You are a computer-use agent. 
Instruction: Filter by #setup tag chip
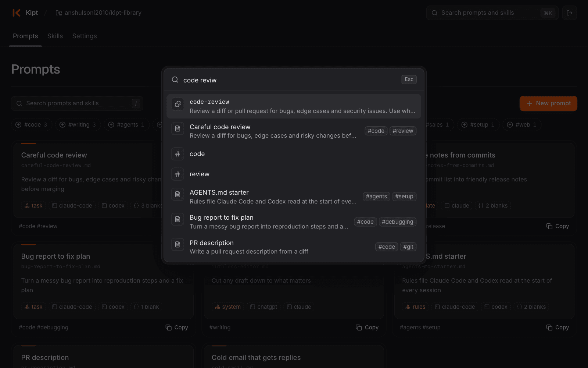click(x=478, y=125)
